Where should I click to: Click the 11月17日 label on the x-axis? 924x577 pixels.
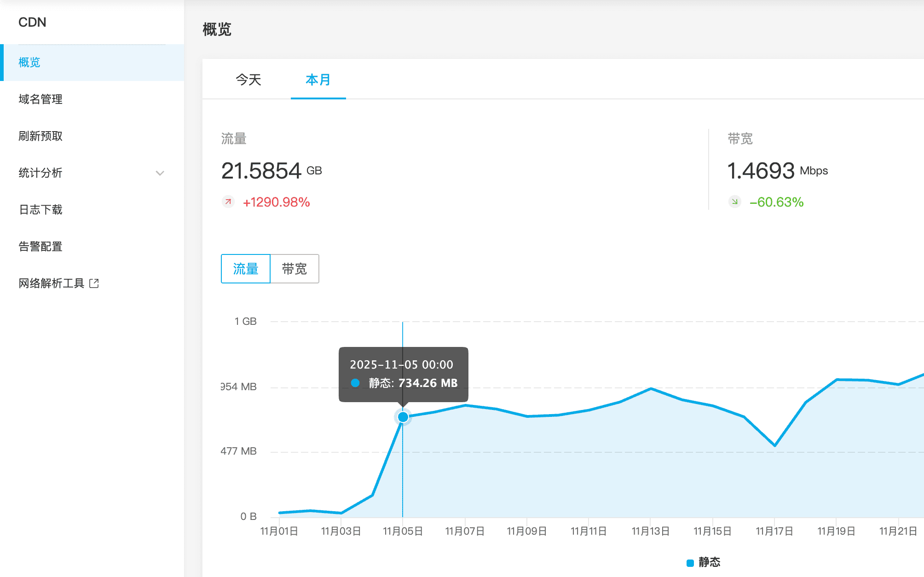pos(774,531)
